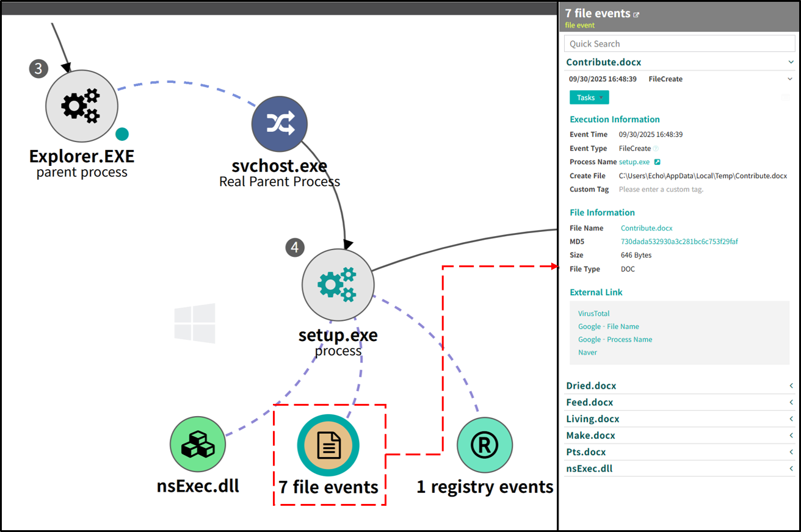Click the Google - File Name link

tap(608, 326)
